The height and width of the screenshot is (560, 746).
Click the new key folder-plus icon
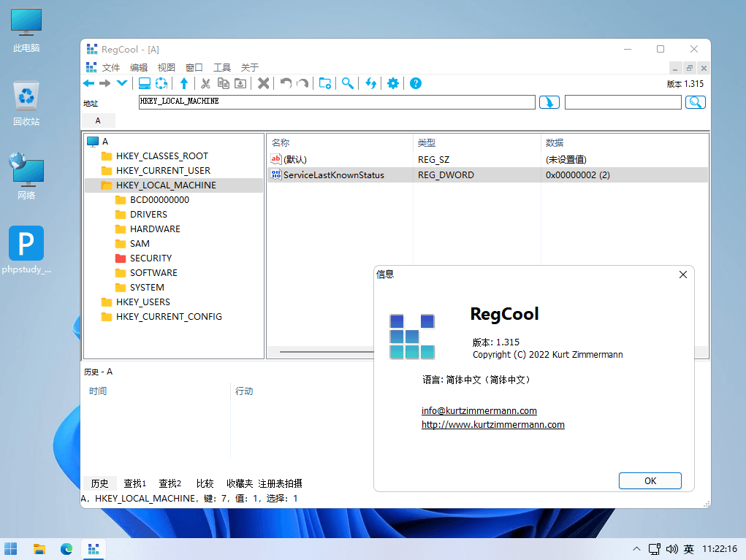point(325,84)
